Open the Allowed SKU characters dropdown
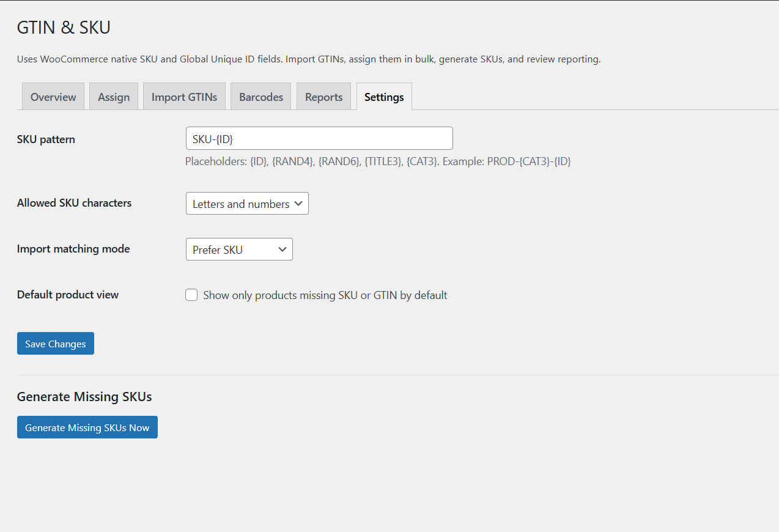 [246, 203]
